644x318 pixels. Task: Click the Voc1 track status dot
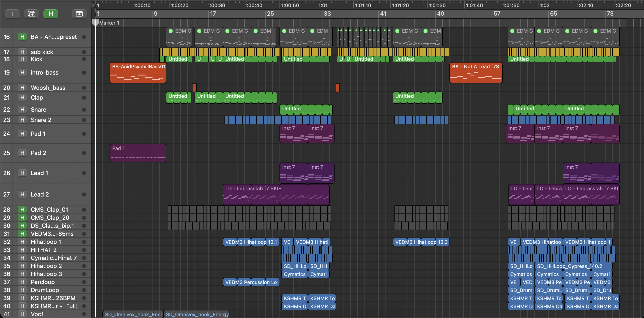pos(84,314)
